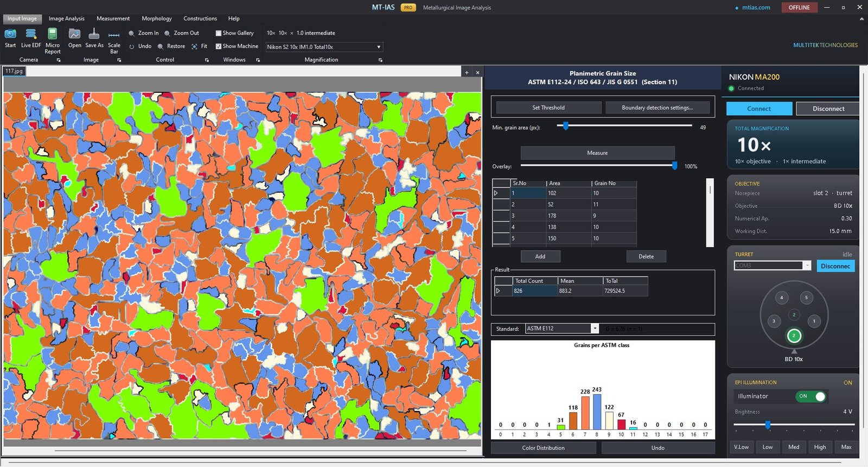868x467 pixels.
Task: Select turret slot 1
Action: coord(814,321)
